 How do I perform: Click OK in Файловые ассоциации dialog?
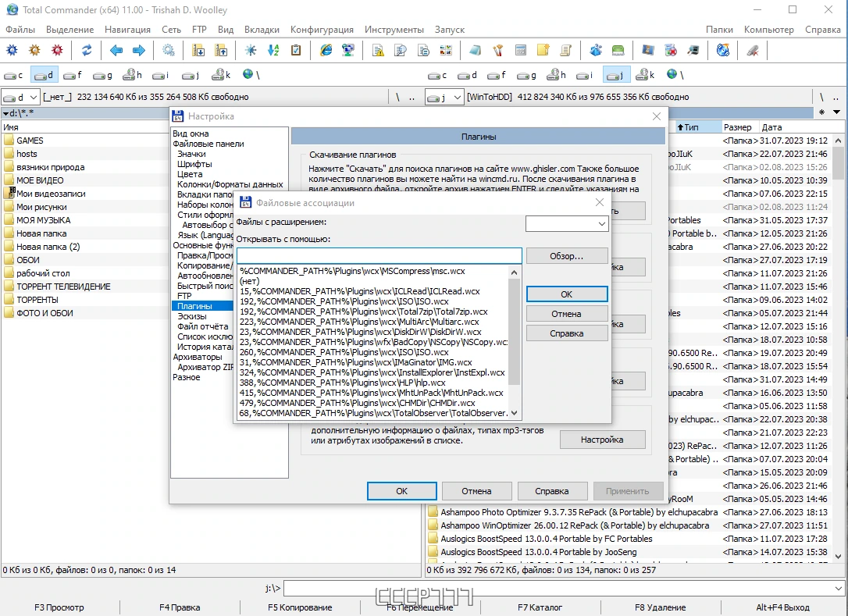click(x=567, y=294)
